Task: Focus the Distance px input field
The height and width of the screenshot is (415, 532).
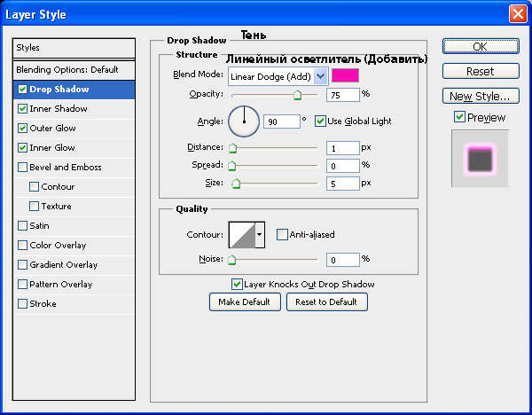Action: pos(342,148)
